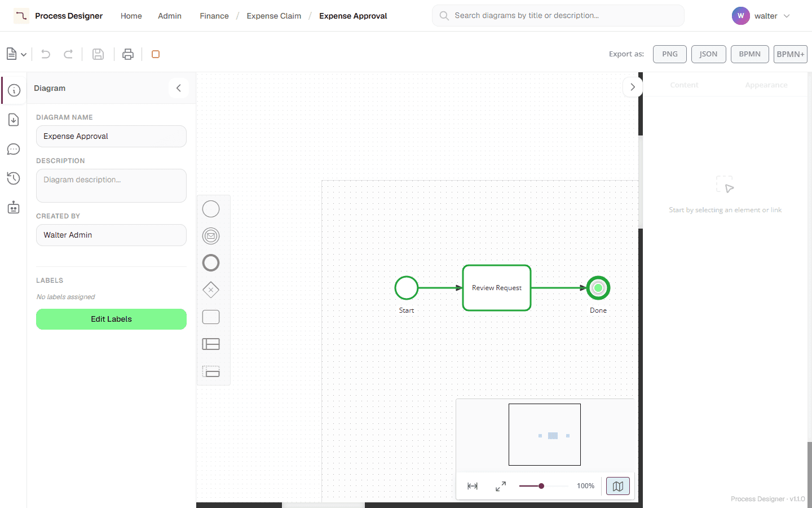The height and width of the screenshot is (508, 812).
Task: Select the Done end event
Action: [598, 288]
